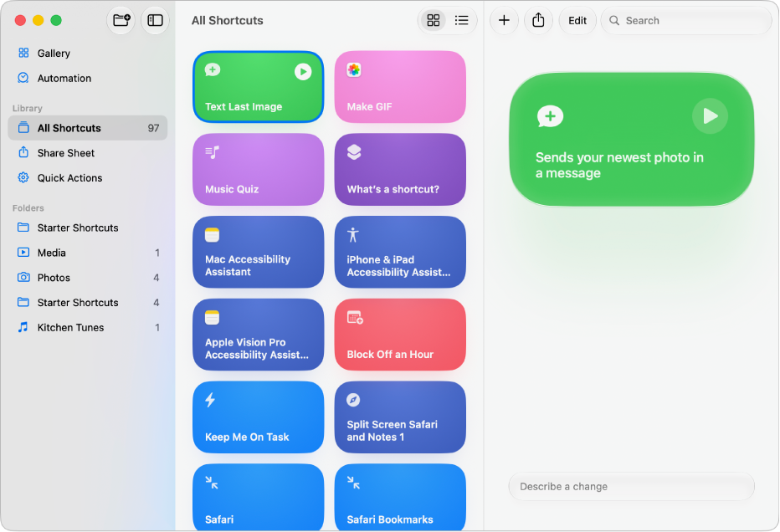Add a new shortcut with plus button

[504, 20]
